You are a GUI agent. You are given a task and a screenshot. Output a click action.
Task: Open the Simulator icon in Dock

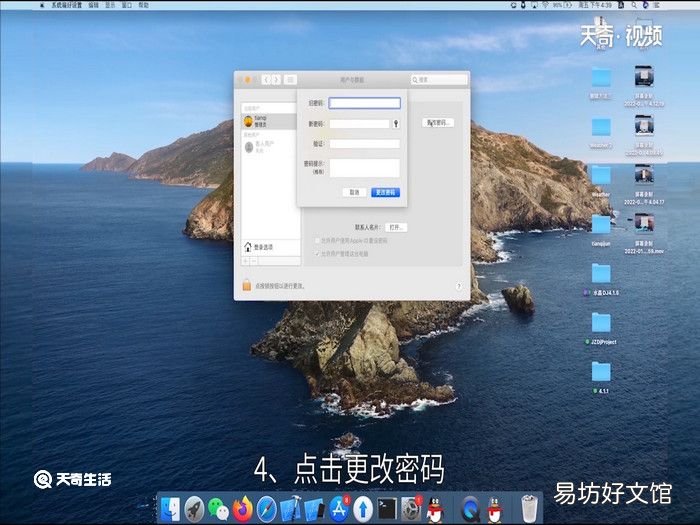coord(315,509)
